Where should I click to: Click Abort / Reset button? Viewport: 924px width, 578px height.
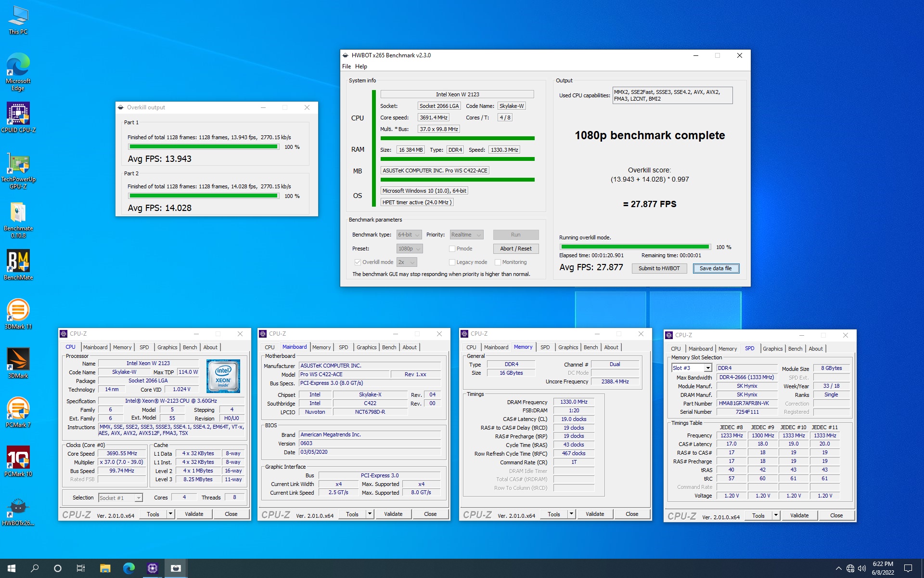click(515, 249)
